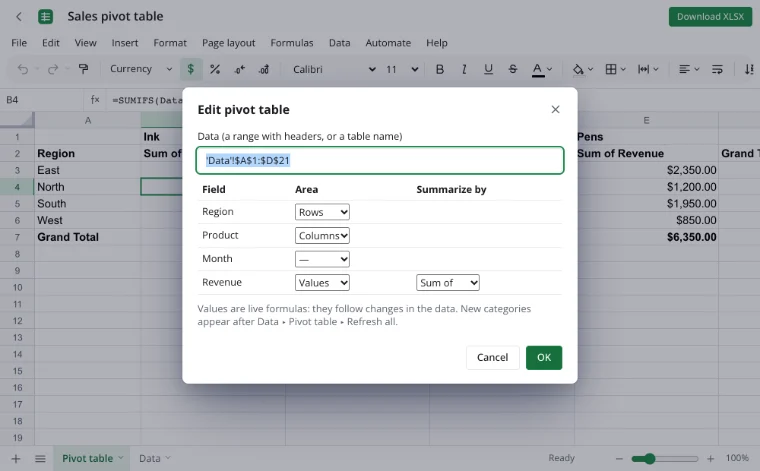Click the back arrow icon
760x471 pixels.
coord(19,16)
